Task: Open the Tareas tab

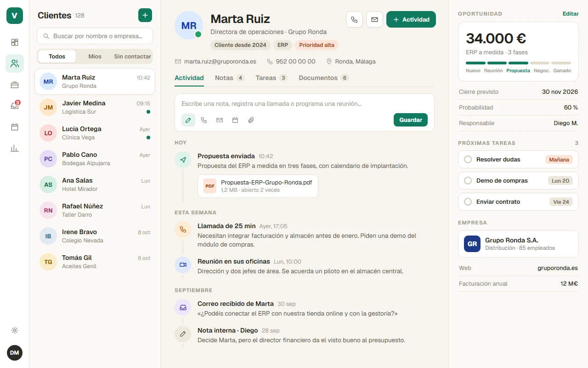Action: (x=271, y=78)
